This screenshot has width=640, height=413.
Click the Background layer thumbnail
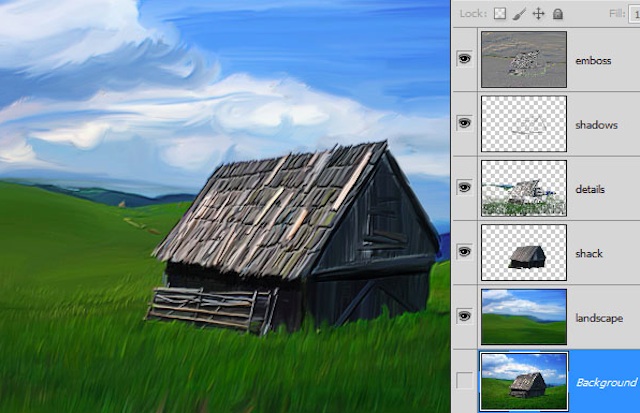[x=523, y=381]
